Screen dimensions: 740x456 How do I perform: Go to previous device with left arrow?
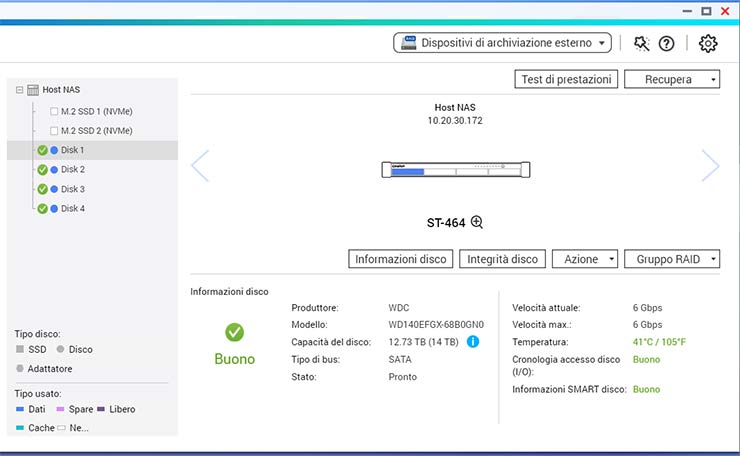click(x=200, y=166)
